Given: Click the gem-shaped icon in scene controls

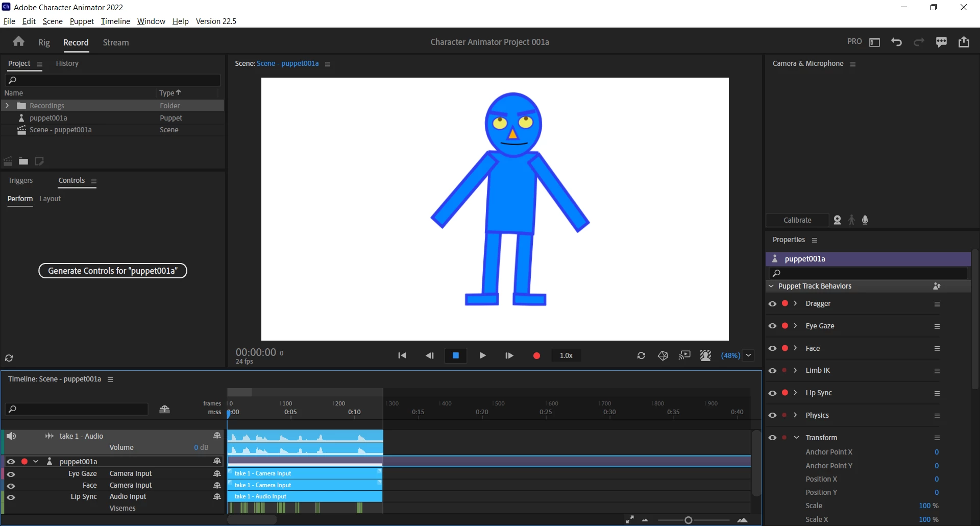Looking at the screenshot, I should click(x=663, y=355).
